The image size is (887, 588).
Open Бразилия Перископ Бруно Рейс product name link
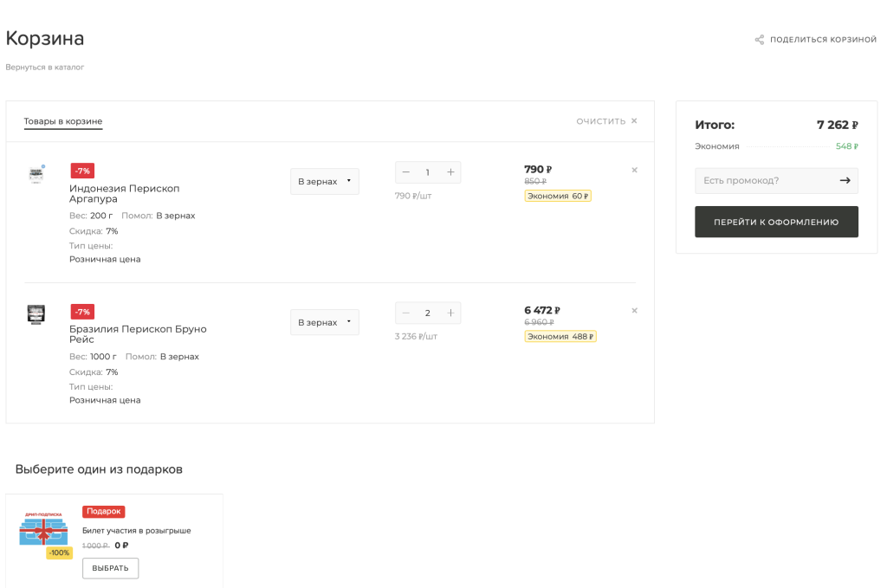[138, 334]
